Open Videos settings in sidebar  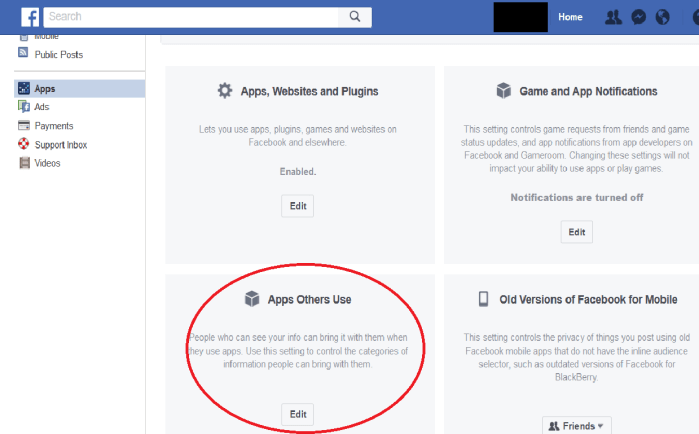tap(47, 163)
